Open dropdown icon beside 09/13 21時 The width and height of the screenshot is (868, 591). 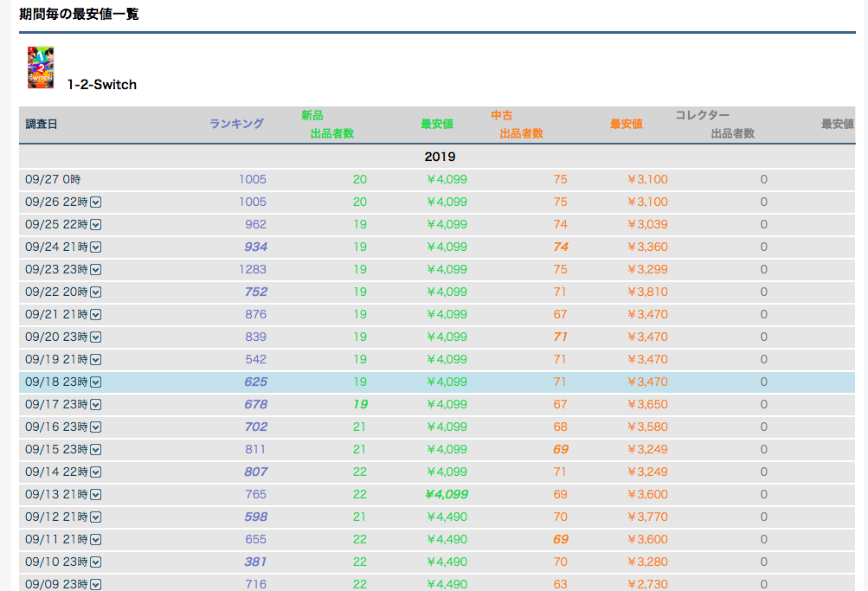tap(96, 495)
